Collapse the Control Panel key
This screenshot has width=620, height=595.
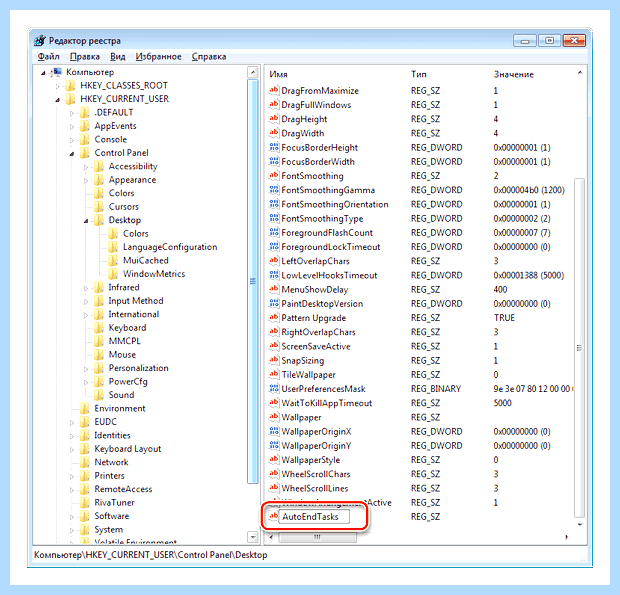[x=72, y=153]
